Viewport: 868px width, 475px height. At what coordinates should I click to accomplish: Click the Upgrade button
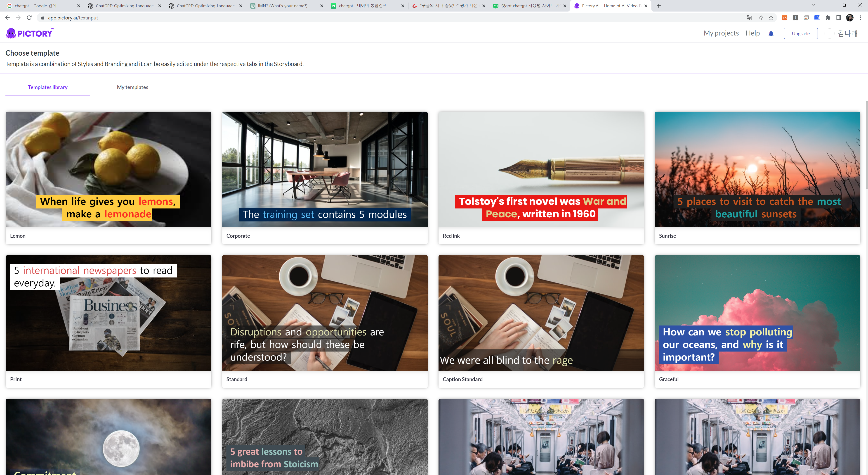(x=800, y=33)
